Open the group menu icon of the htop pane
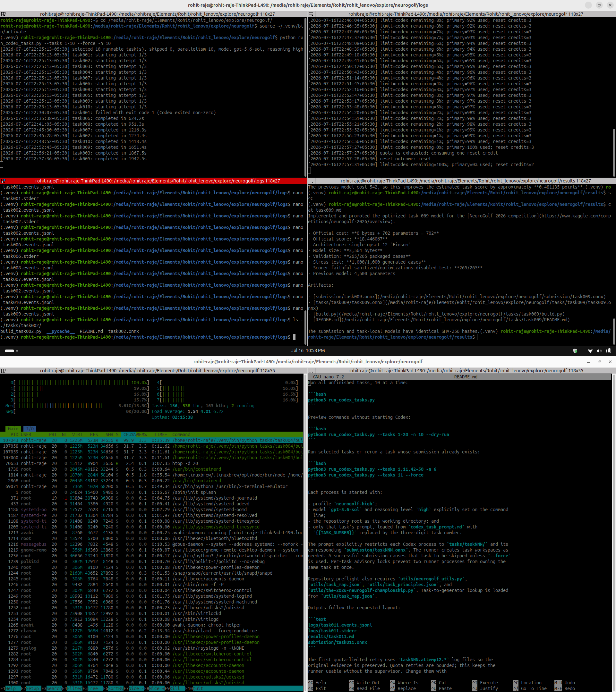616x692 pixels. click(x=4, y=371)
